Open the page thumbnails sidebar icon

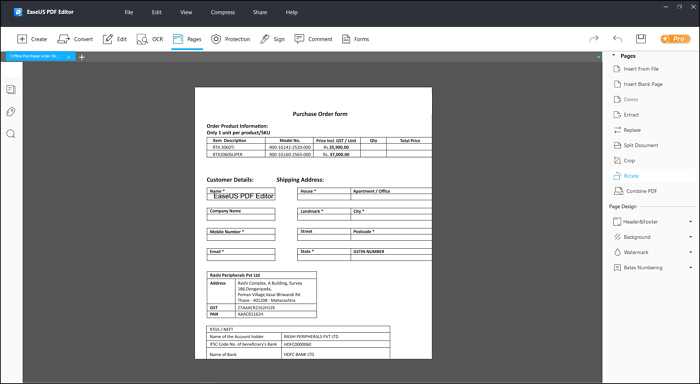tap(11, 90)
